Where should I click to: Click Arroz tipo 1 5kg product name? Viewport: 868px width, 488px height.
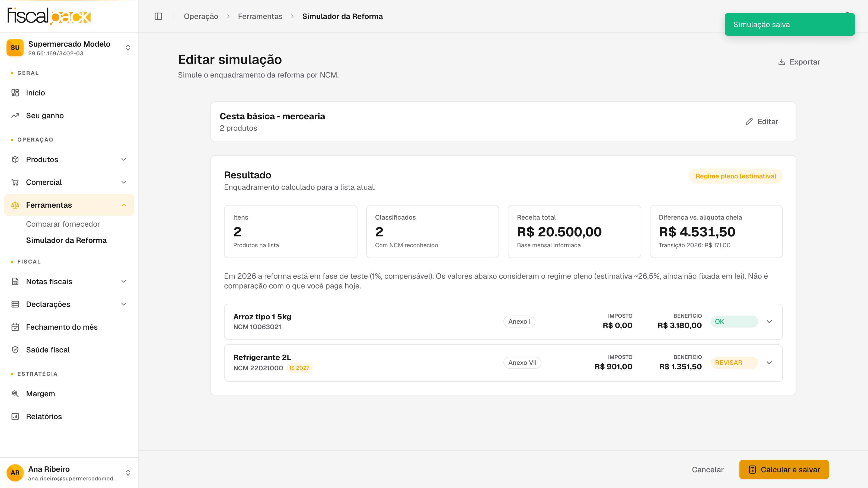point(262,317)
